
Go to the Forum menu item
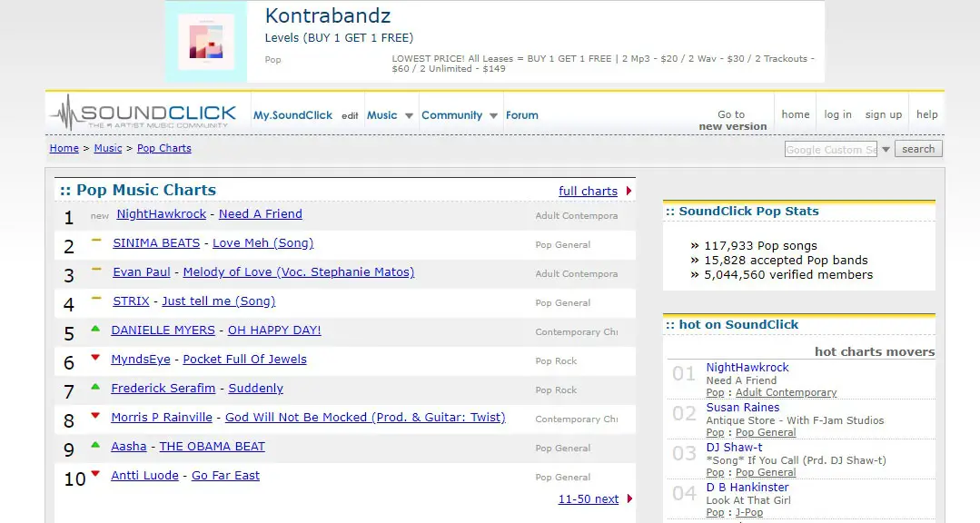(522, 115)
